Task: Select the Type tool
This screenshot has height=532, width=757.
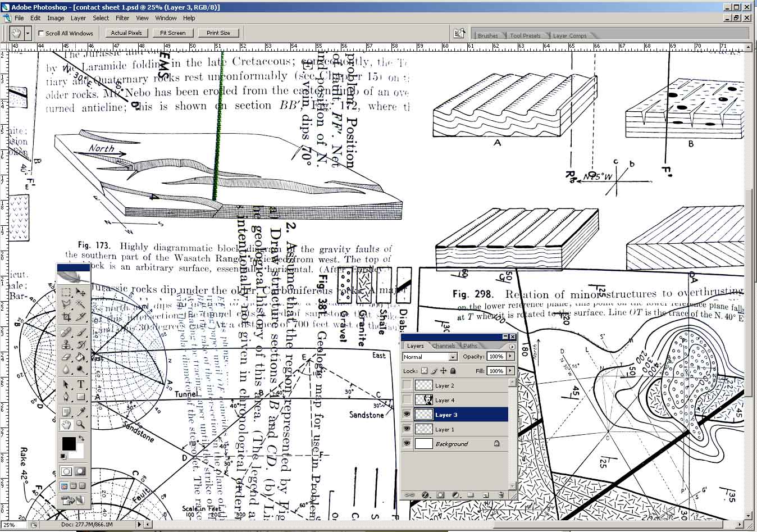Action: coord(81,384)
